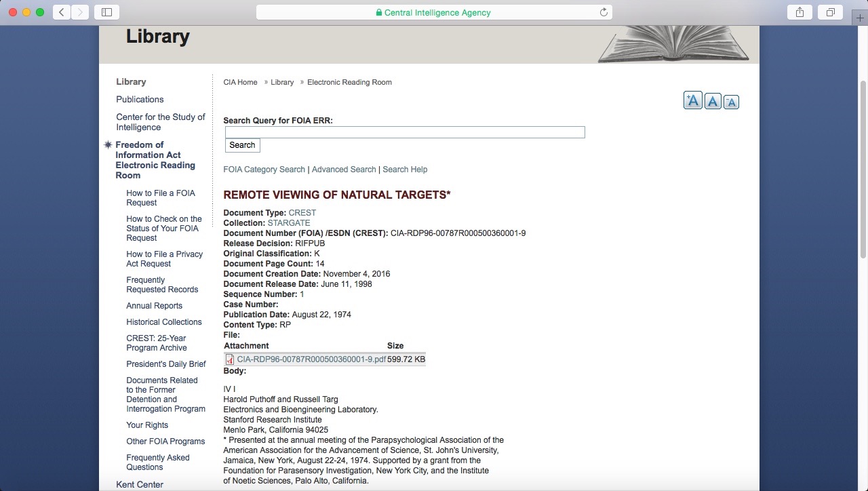Select the STARGATE collection link
This screenshot has height=491, width=868.
(x=289, y=223)
